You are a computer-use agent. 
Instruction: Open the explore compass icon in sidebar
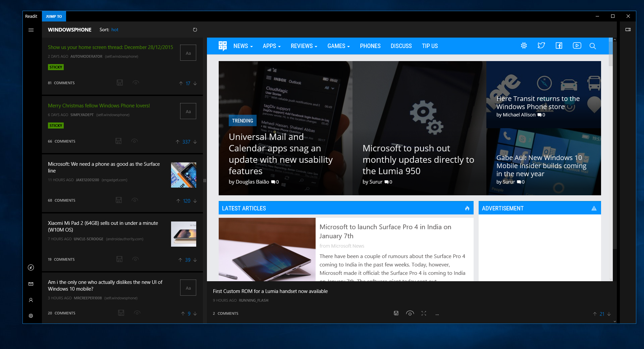point(31,267)
